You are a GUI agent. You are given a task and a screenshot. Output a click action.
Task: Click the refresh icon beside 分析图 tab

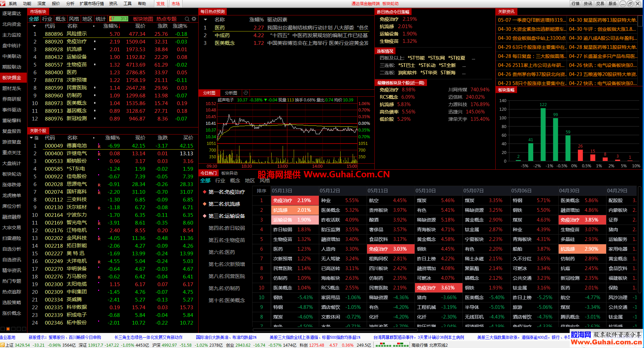246,93
